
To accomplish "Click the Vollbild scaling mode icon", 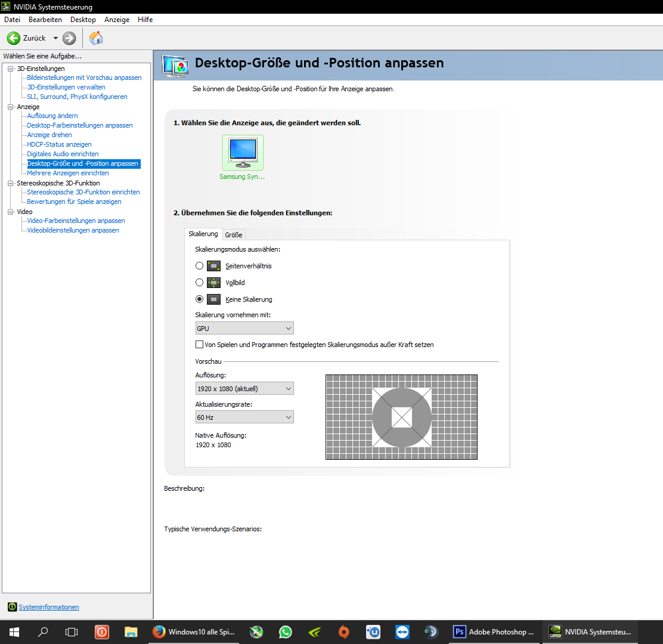I will (213, 283).
